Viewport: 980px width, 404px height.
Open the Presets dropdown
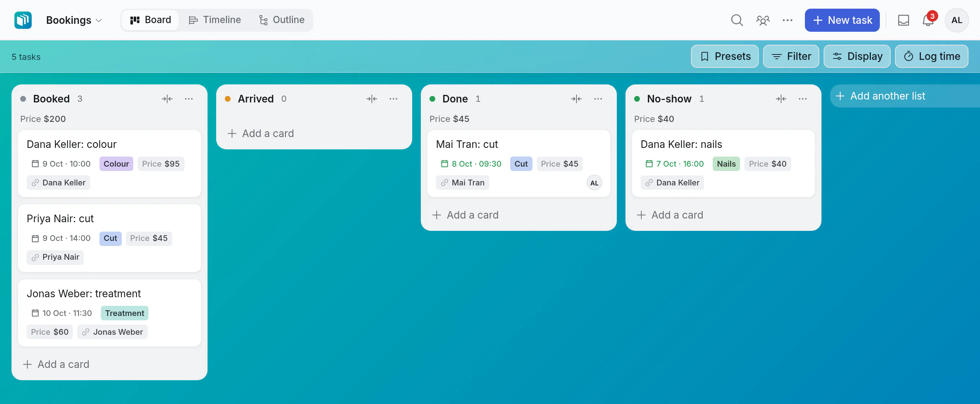point(724,56)
